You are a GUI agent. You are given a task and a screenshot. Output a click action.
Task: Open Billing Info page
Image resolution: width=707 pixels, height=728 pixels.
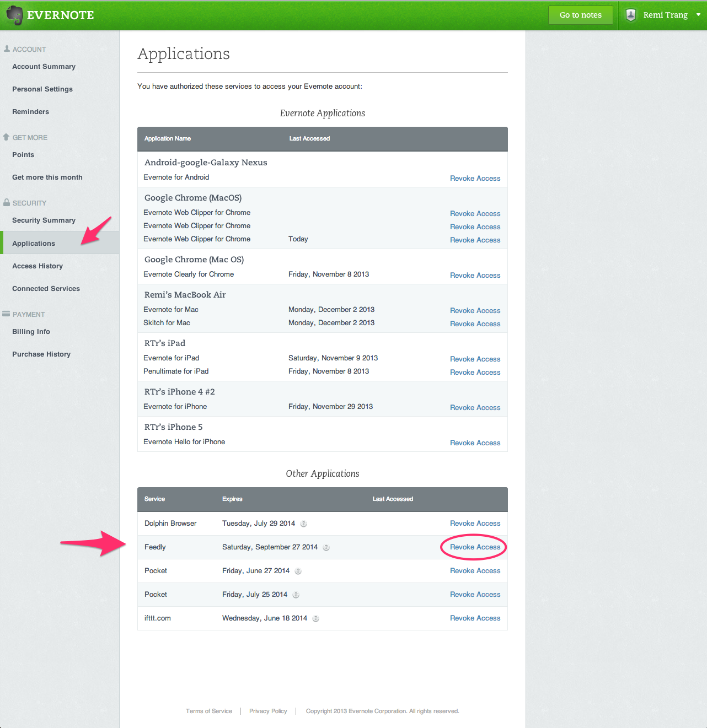click(x=31, y=332)
